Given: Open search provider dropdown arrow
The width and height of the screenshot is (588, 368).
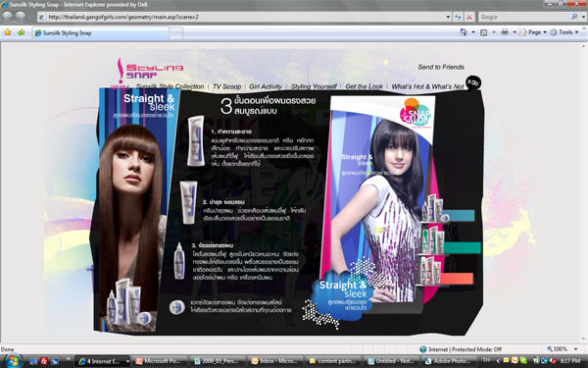Looking at the screenshot, I should click(x=583, y=17).
